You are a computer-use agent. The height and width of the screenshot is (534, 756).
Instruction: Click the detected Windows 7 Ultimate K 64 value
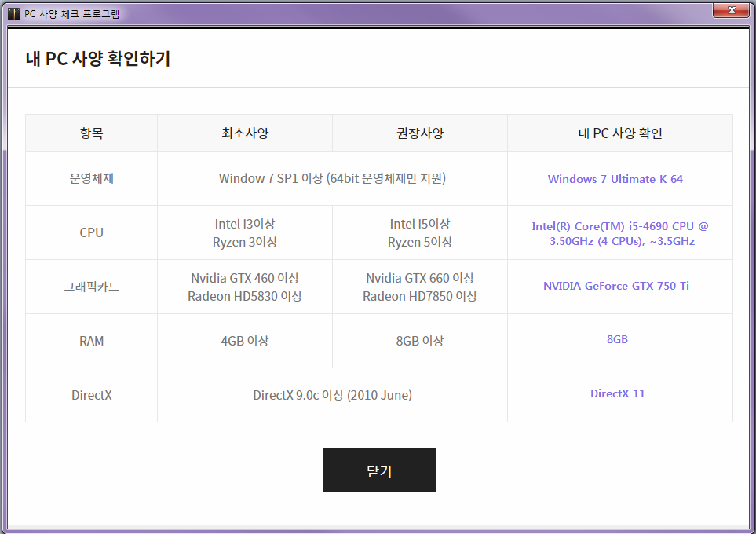pyautogui.click(x=615, y=179)
